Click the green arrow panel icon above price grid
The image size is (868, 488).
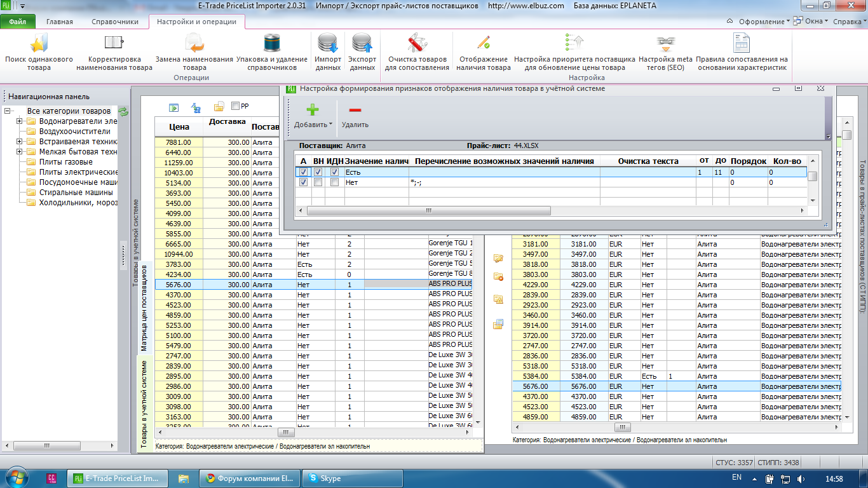tap(173, 107)
